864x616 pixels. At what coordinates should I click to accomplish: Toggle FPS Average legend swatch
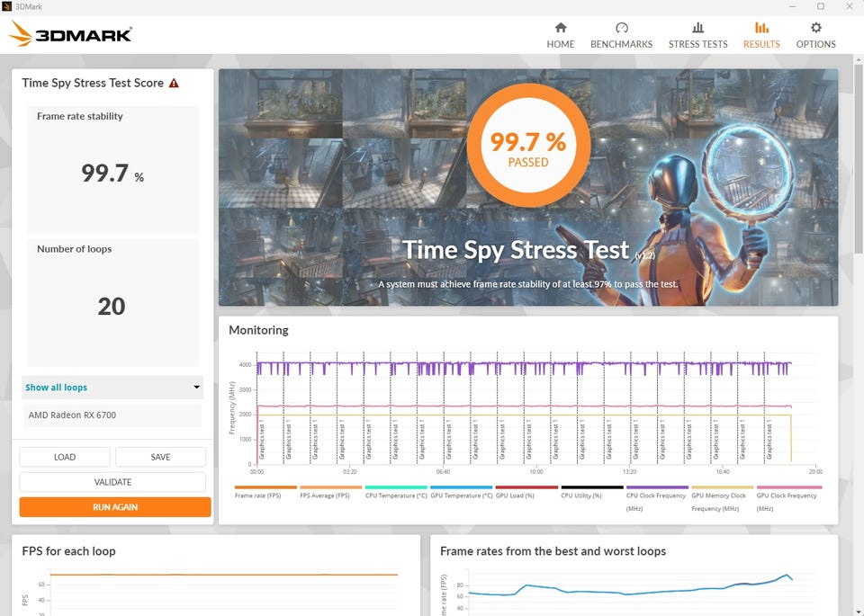330,487
